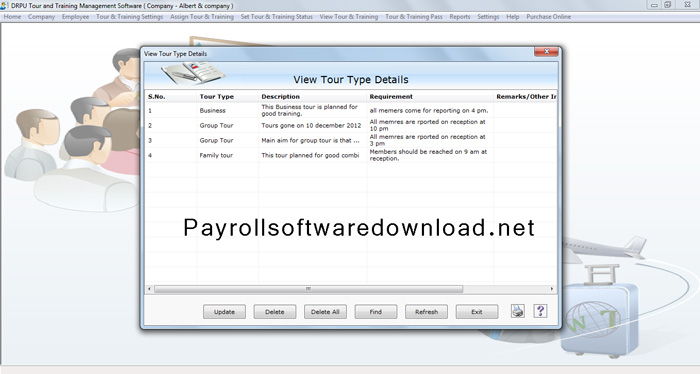
Task: Open View Tour & Training menu
Action: (x=349, y=17)
